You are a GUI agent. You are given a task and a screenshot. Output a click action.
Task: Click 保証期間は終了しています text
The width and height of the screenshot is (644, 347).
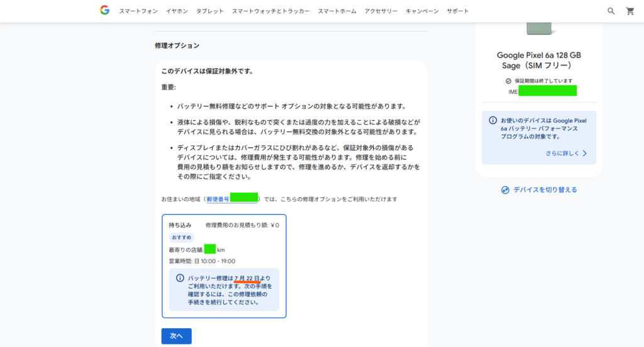(543, 81)
